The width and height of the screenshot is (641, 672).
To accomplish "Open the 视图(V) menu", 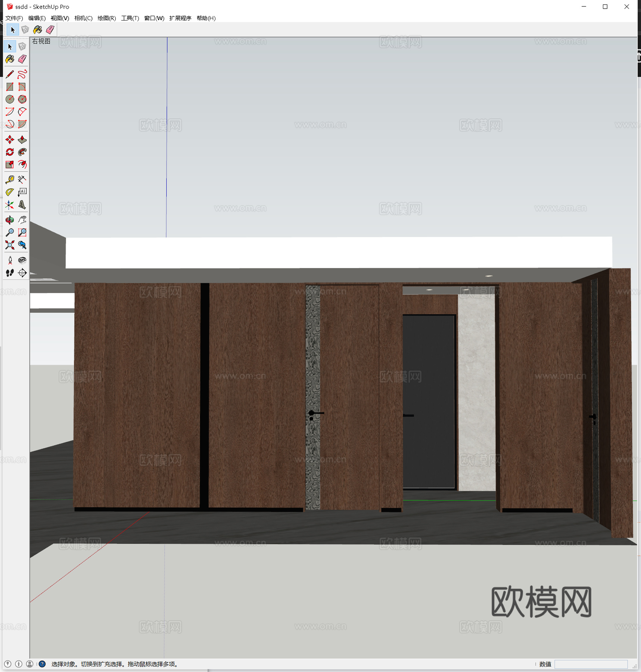I will pyautogui.click(x=60, y=18).
